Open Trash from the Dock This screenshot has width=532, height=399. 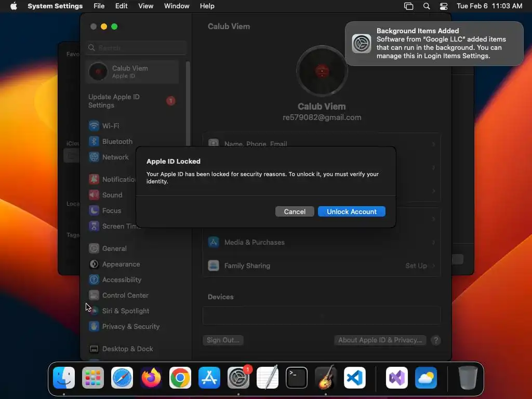[x=468, y=378]
